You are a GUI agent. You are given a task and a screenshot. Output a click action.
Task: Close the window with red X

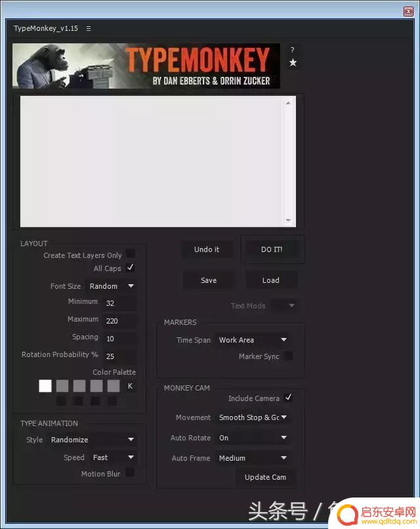[x=408, y=11]
